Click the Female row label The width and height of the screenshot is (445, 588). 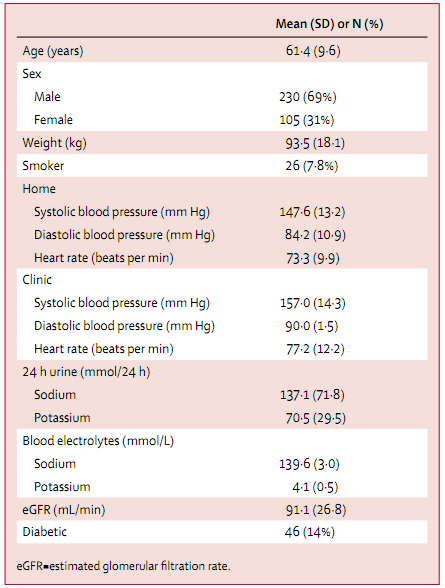point(53,120)
